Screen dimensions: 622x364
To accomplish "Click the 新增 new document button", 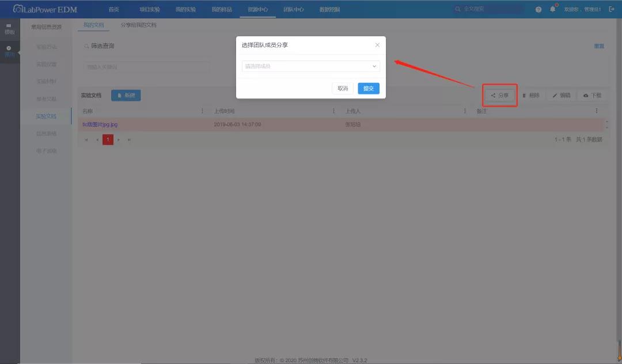I will 126,95.
